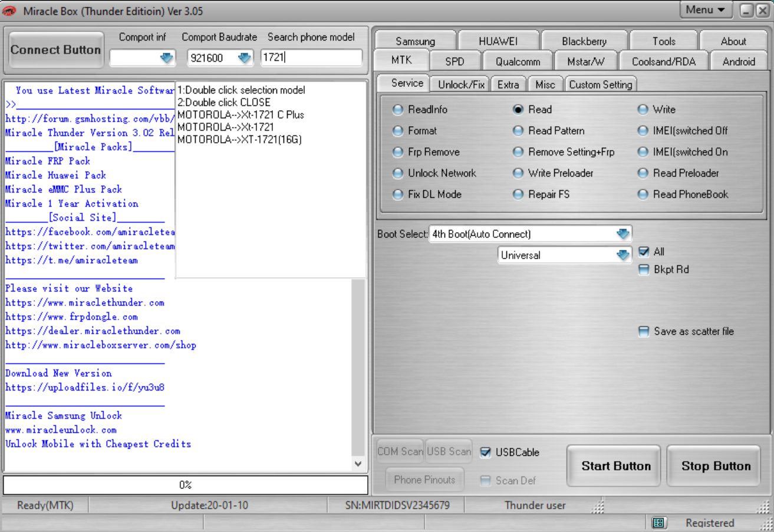This screenshot has width=774, height=532.
Task: Select the MOTOROLA-->Xt-1721 result
Action: [x=225, y=127]
